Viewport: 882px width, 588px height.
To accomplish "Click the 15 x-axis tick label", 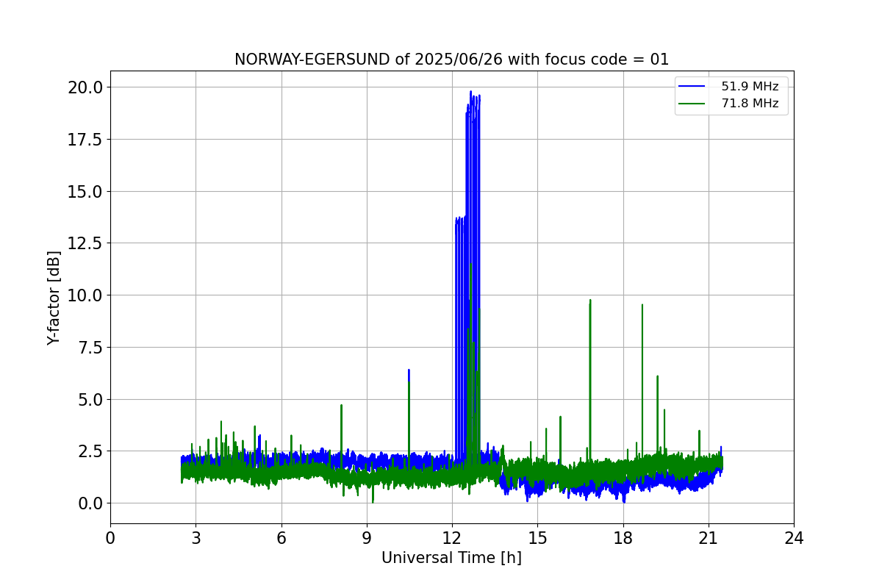I will [x=537, y=538].
